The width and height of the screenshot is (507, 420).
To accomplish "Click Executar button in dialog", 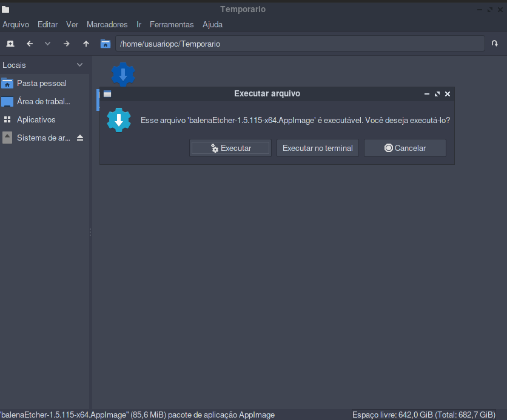I will [x=230, y=148].
